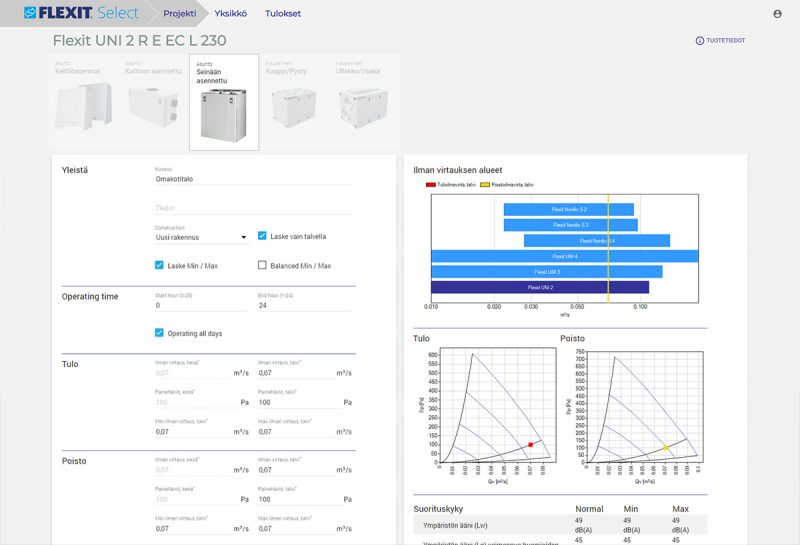The width and height of the screenshot is (800, 545).
Task: Open the user account icon
Action: [x=777, y=14]
